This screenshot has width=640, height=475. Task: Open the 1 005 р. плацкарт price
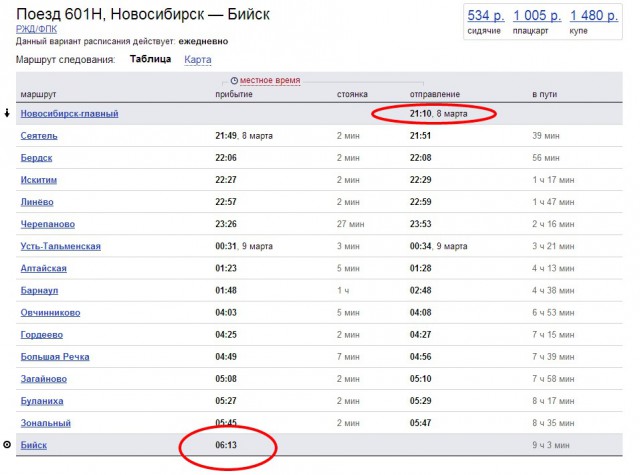coord(536,16)
